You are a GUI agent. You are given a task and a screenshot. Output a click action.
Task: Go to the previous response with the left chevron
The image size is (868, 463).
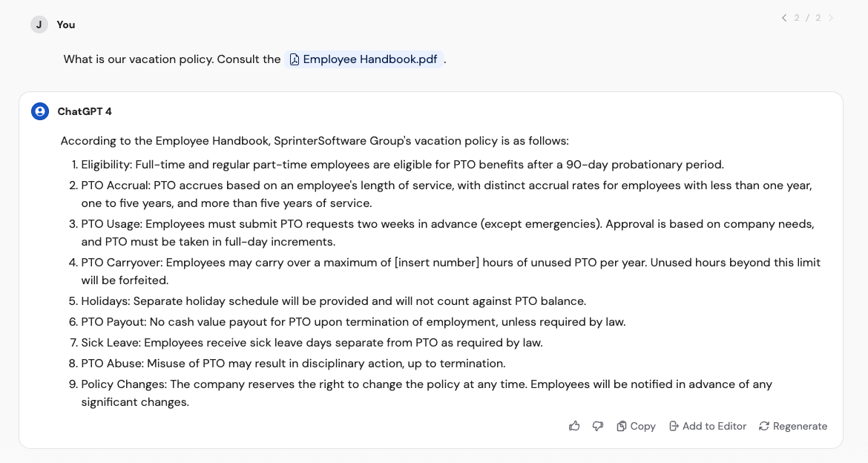784,18
